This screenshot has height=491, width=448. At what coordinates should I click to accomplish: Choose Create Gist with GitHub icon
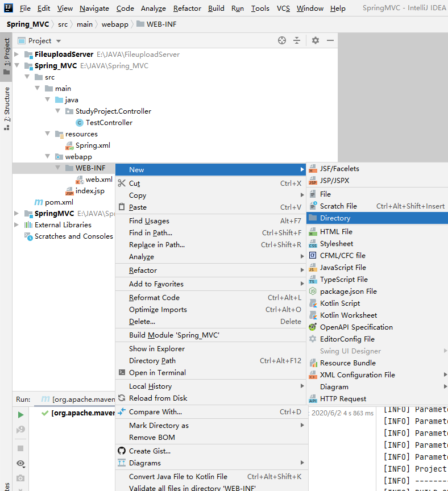click(211, 451)
